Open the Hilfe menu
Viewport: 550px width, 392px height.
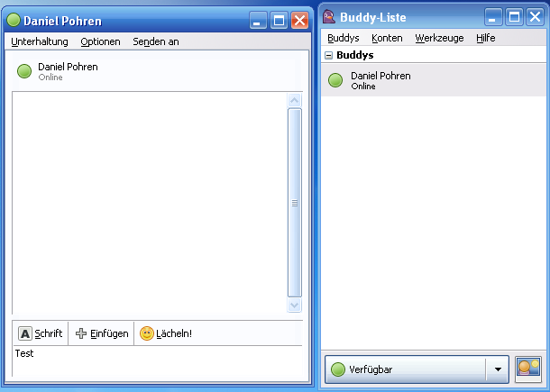tap(486, 38)
